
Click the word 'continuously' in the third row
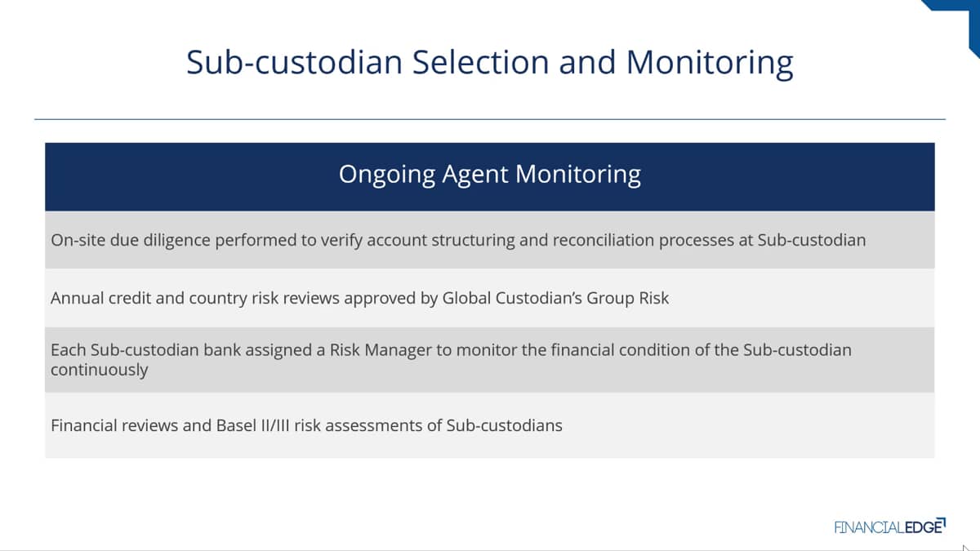coord(99,369)
